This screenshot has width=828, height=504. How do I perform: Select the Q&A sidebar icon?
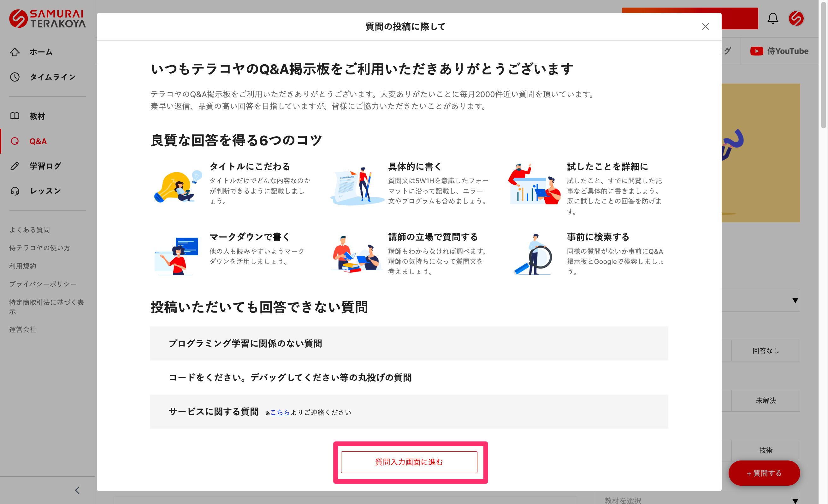(x=15, y=141)
